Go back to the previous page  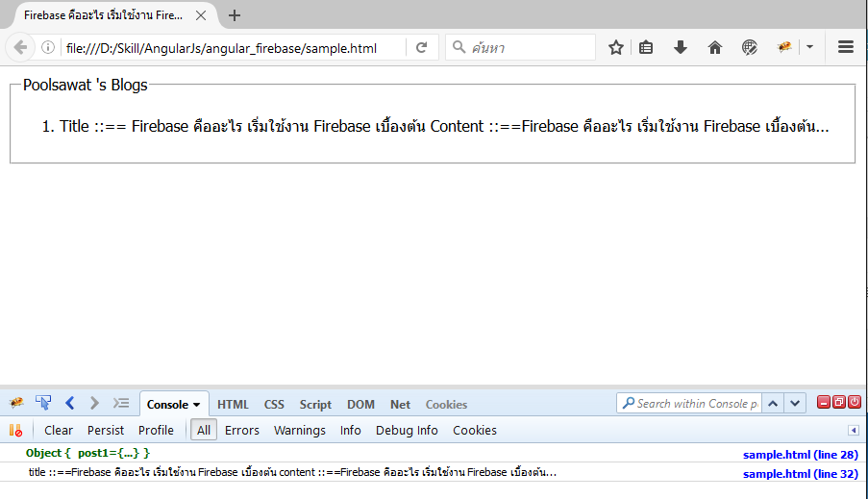point(20,48)
